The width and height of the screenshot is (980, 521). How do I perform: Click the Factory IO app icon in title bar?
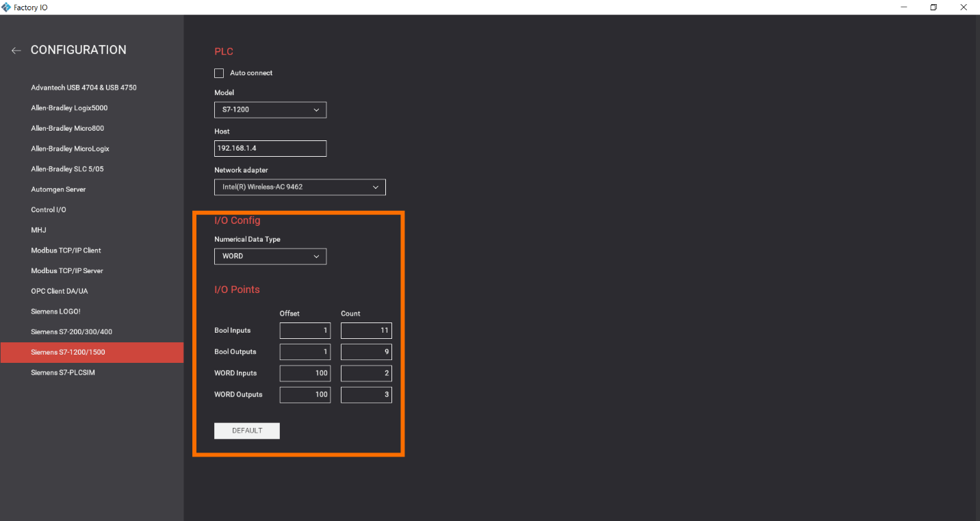coord(6,7)
